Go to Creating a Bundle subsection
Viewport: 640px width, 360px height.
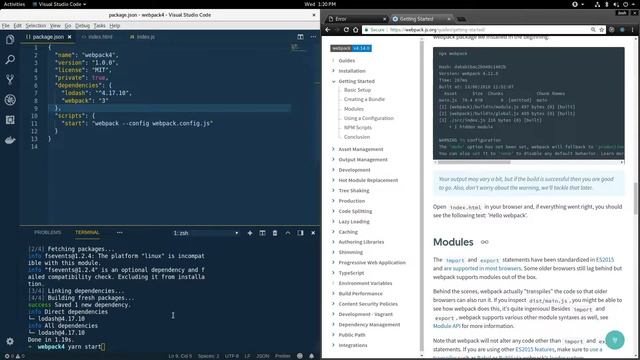364,99
